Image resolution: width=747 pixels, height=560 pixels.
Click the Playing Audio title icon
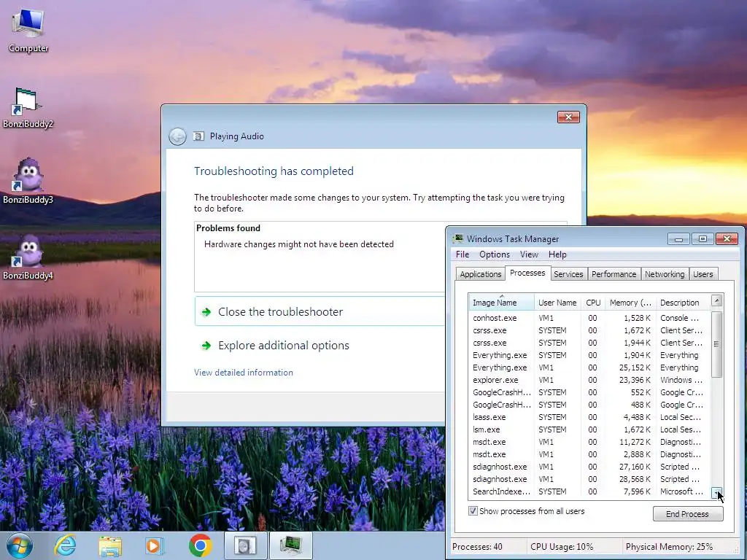(x=198, y=136)
